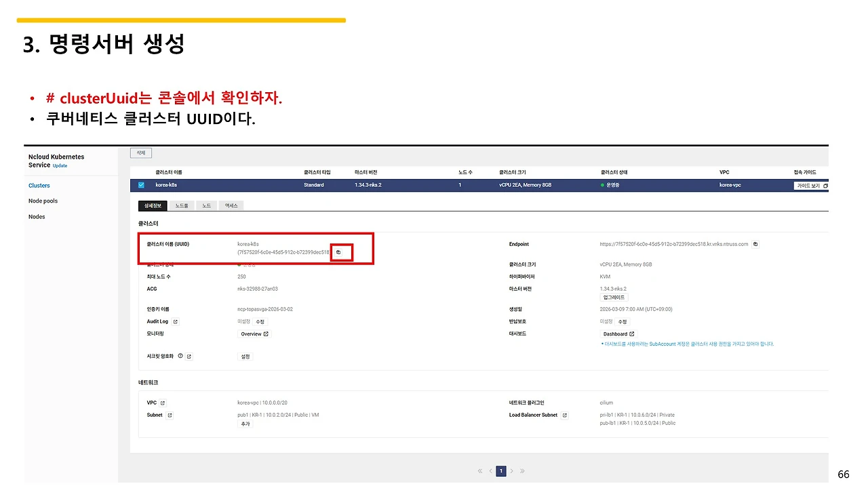Go to the first page of clusters
868x488 pixels.
click(480, 471)
